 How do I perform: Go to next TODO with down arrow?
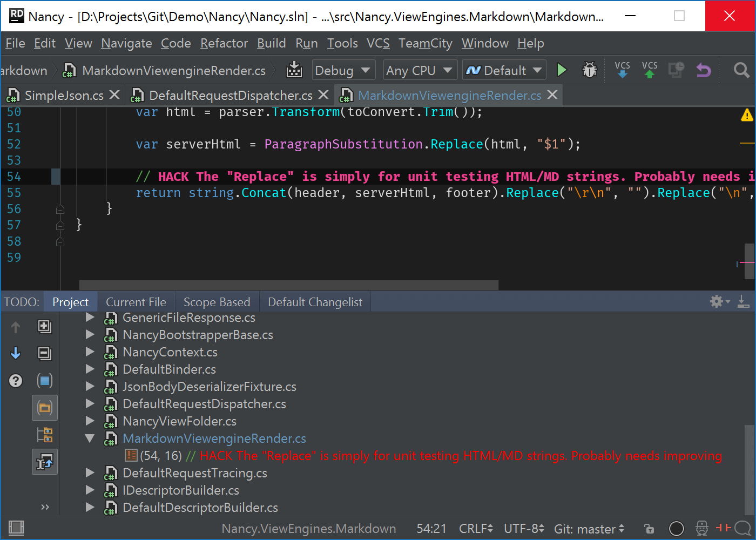click(16, 353)
